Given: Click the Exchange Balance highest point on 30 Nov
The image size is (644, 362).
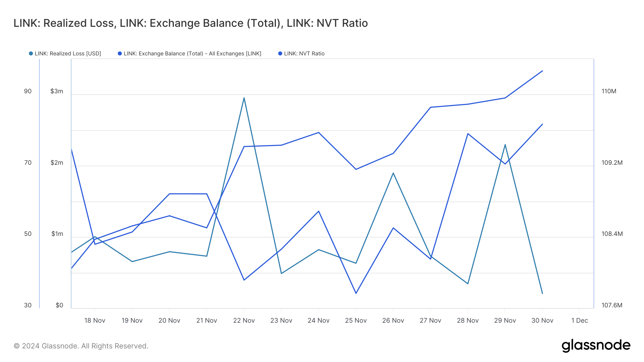Looking at the screenshot, I should (542, 71).
